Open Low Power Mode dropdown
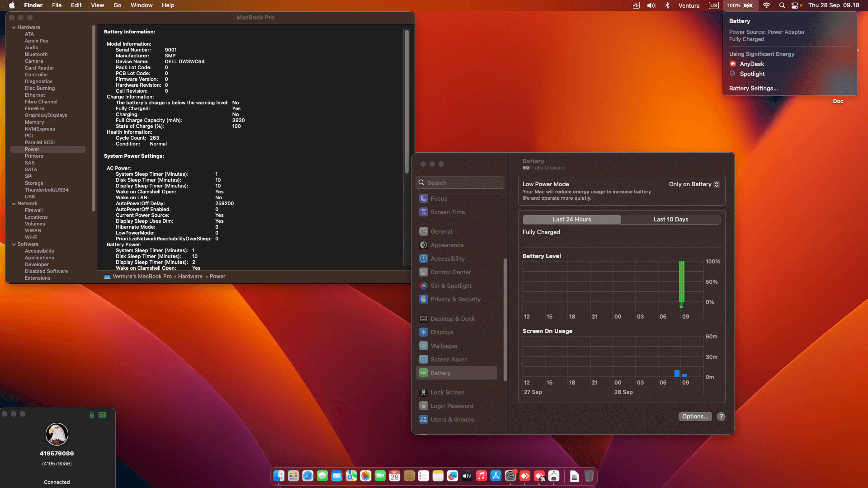This screenshot has height=488, width=868. pyautogui.click(x=693, y=184)
